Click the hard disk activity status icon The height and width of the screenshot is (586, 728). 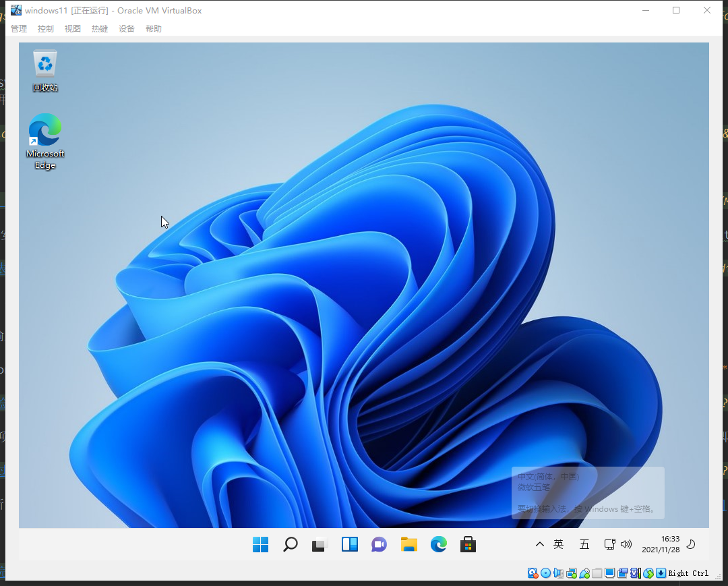[533, 573]
